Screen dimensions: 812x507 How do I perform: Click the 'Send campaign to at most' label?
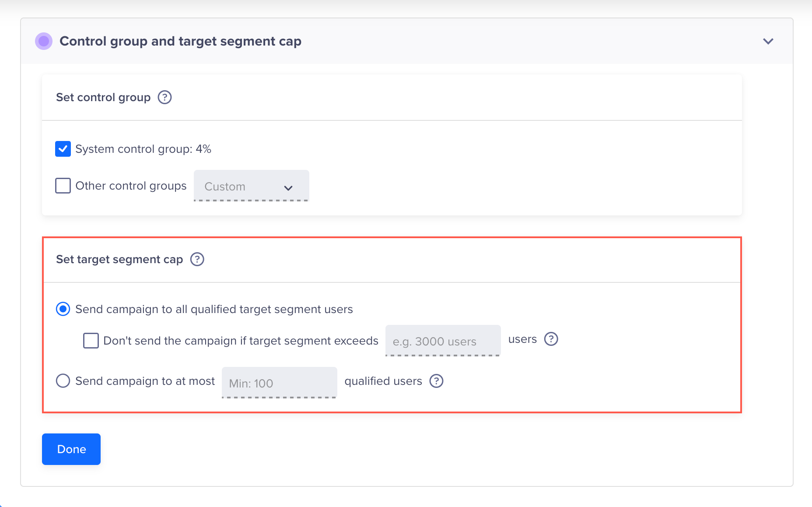145,381
